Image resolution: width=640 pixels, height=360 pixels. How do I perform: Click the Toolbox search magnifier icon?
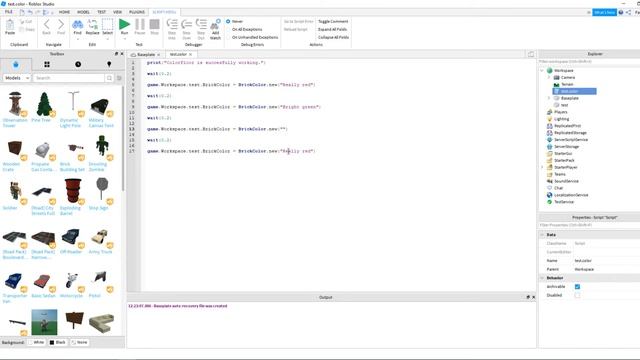tap(109, 78)
